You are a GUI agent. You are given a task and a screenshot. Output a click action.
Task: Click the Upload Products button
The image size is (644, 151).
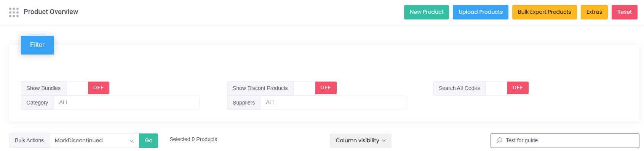click(x=481, y=12)
